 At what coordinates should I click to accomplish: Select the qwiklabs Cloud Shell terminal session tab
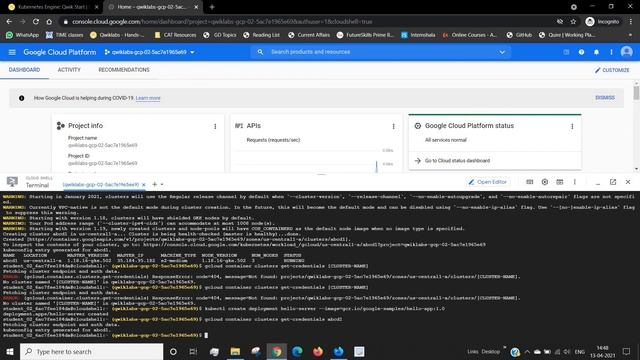click(x=100, y=184)
